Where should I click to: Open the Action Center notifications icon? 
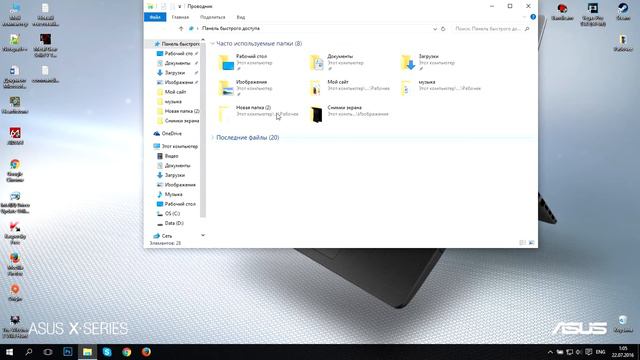pyautogui.click(x=588, y=352)
